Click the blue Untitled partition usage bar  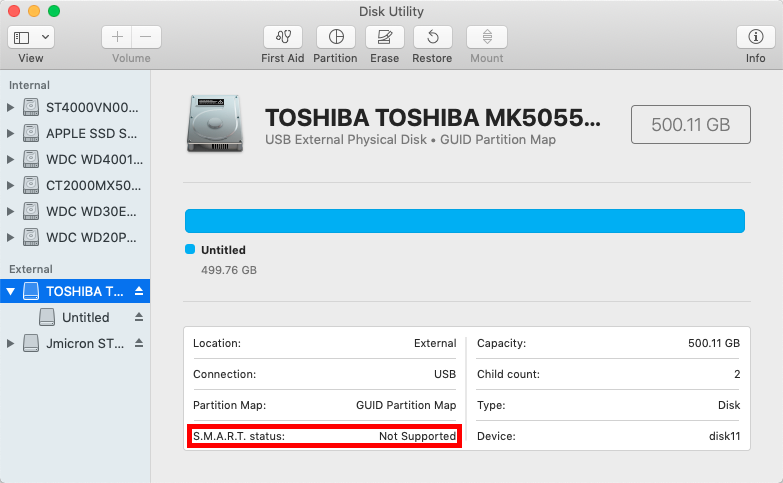coord(464,221)
